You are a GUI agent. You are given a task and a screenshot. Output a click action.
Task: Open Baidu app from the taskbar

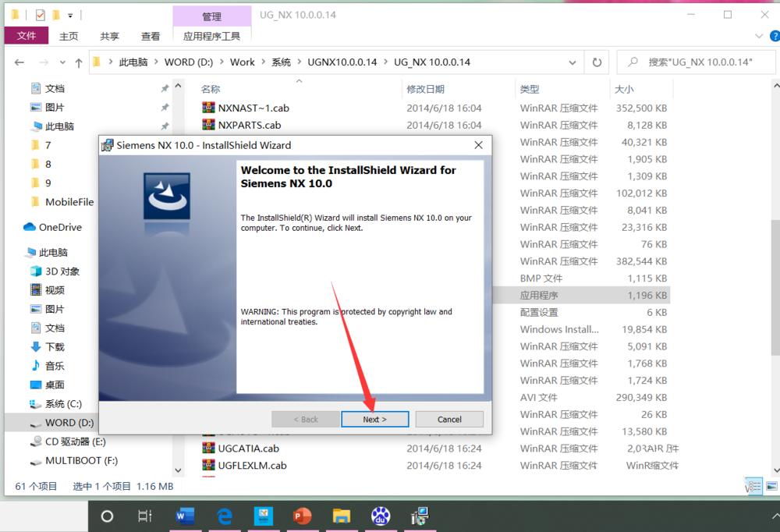tap(380, 516)
